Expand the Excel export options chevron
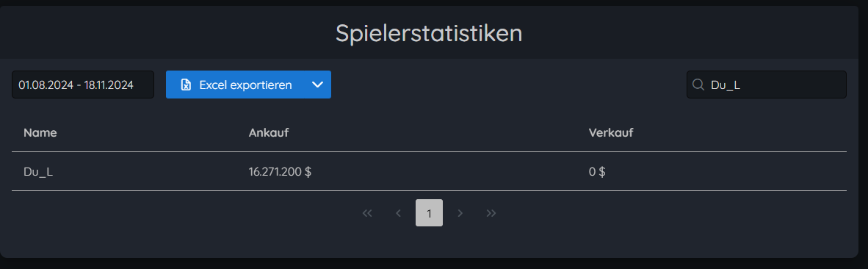This screenshot has width=868, height=269. (317, 85)
